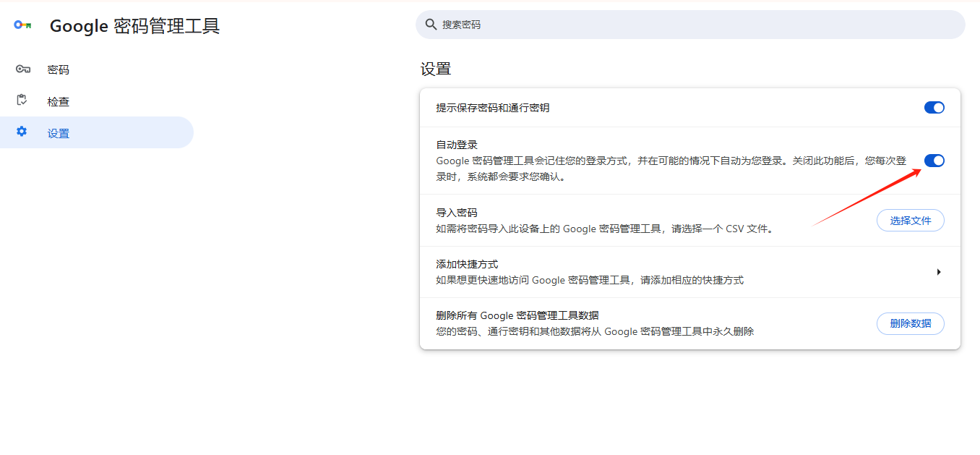This screenshot has width=980, height=455.
Task: Click the 删除数据 button
Action: 911,323
